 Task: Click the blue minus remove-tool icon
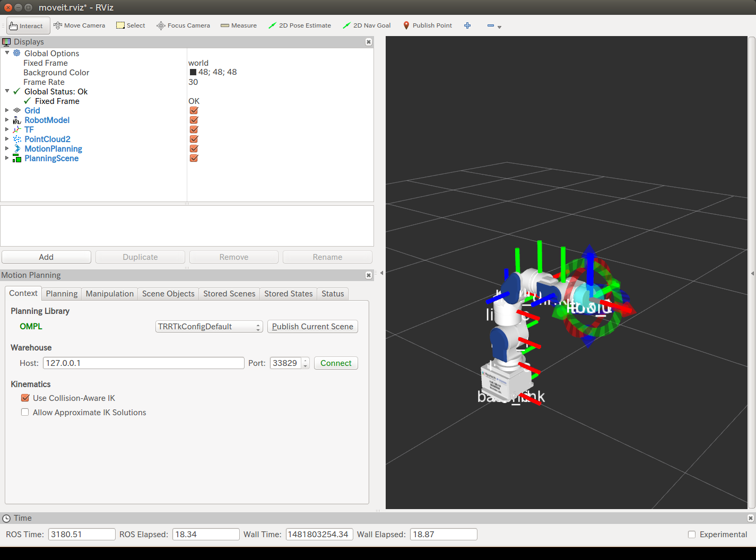pyautogui.click(x=491, y=25)
